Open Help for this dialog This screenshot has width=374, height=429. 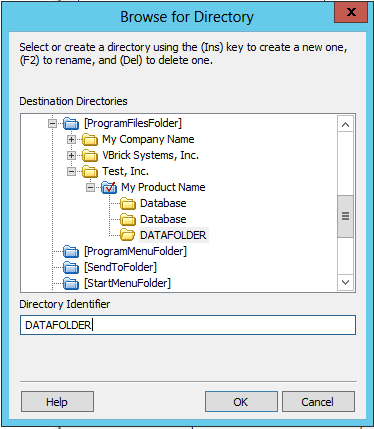(x=57, y=402)
